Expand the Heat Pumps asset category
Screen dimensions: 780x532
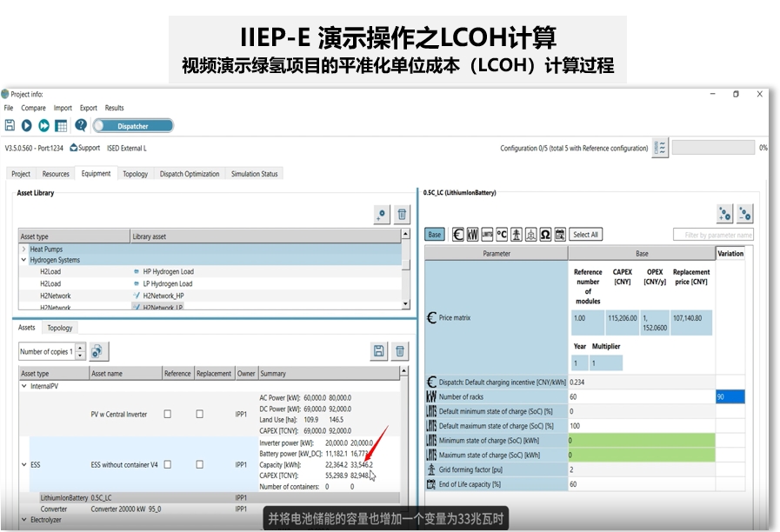click(x=23, y=249)
